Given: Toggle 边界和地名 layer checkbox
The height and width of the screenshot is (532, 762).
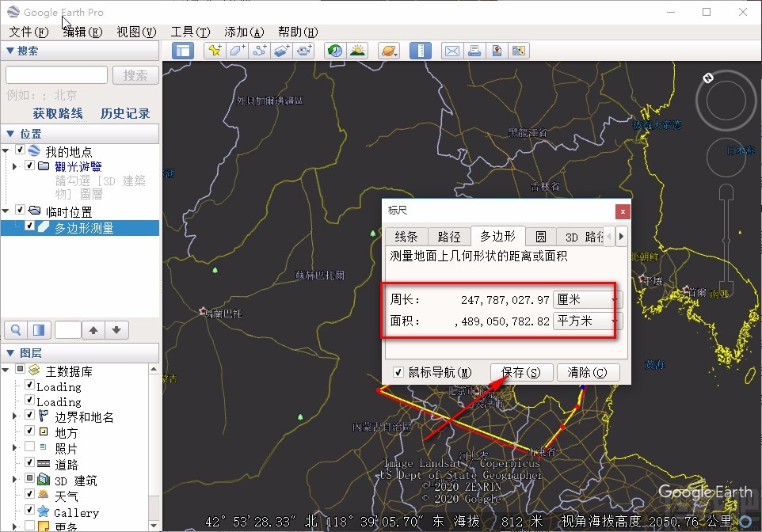Looking at the screenshot, I should (29, 415).
